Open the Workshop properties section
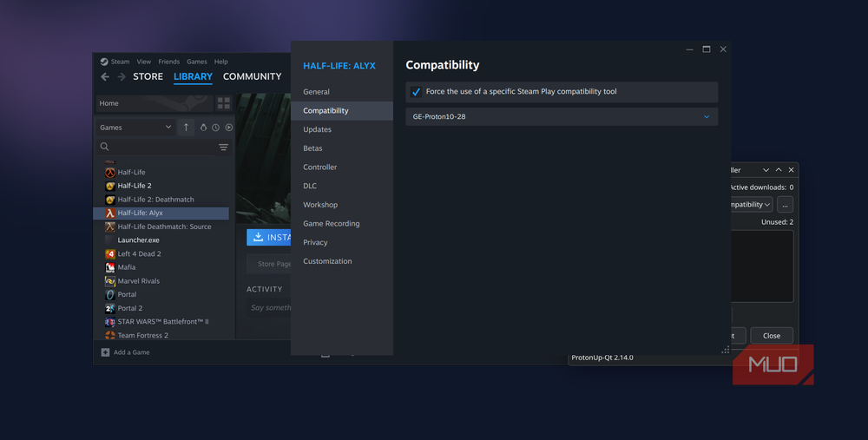The width and height of the screenshot is (868, 440). point(342,205)
